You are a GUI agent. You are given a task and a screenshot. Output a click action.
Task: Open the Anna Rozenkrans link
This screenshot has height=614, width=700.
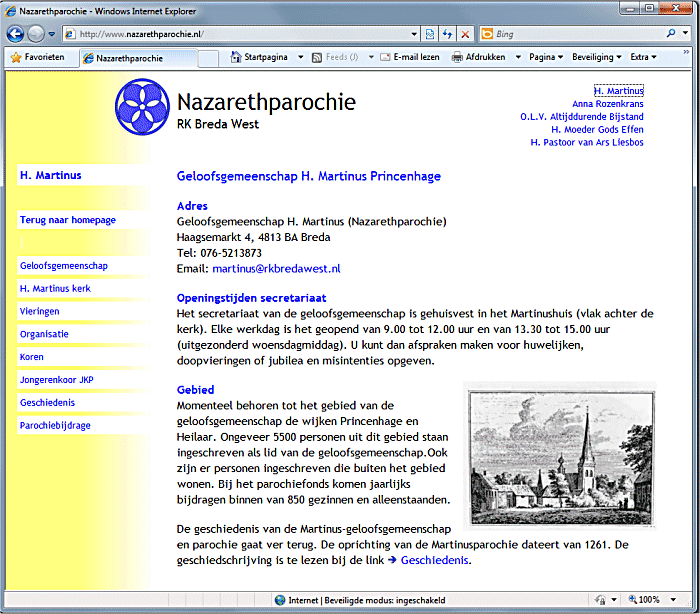(x=608, y=104)
